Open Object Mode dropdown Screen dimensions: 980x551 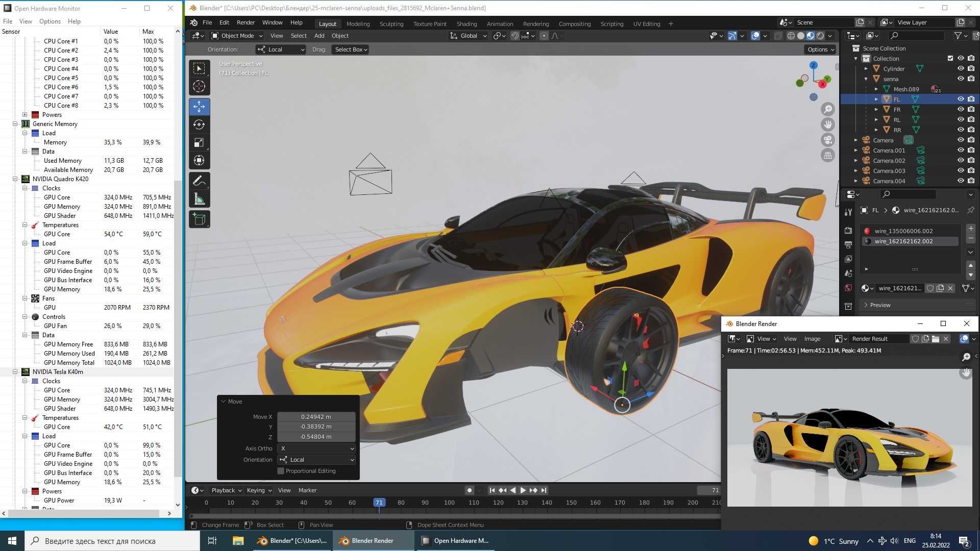tap(237, 36)
